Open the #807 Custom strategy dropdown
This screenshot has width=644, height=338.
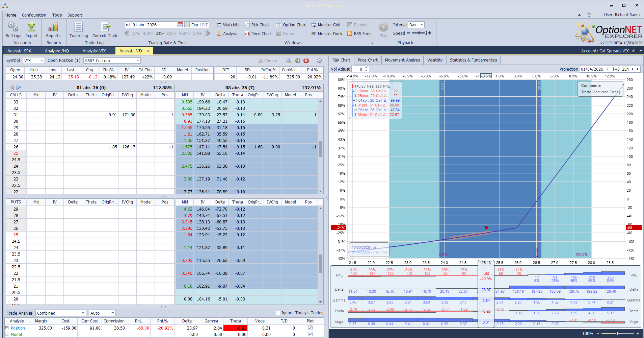[137, 61]
